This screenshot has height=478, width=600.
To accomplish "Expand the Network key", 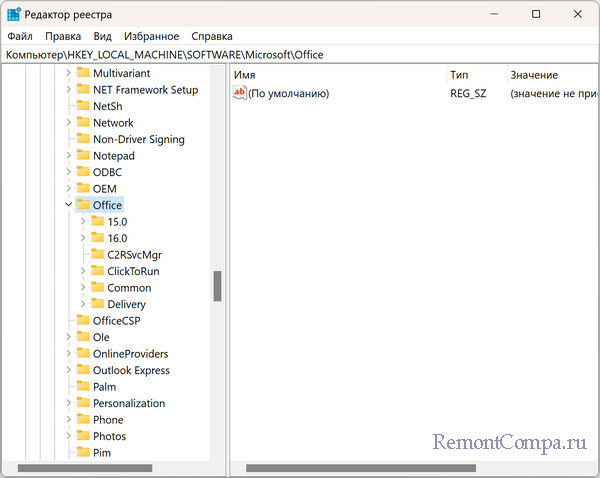I will (68, 122).
